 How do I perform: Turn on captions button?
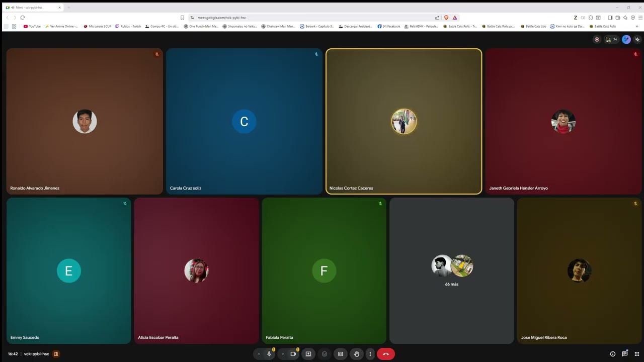click(341, 354)
